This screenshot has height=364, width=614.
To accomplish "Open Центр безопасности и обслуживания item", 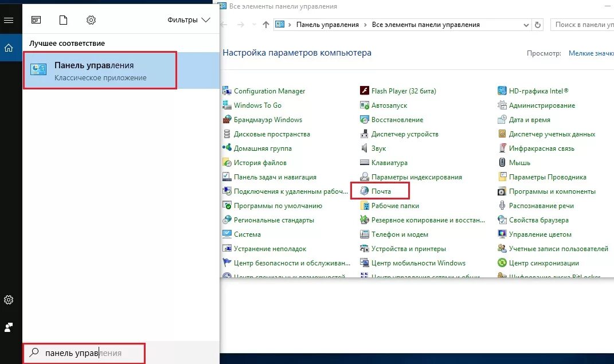I will (x=286, y=263).
